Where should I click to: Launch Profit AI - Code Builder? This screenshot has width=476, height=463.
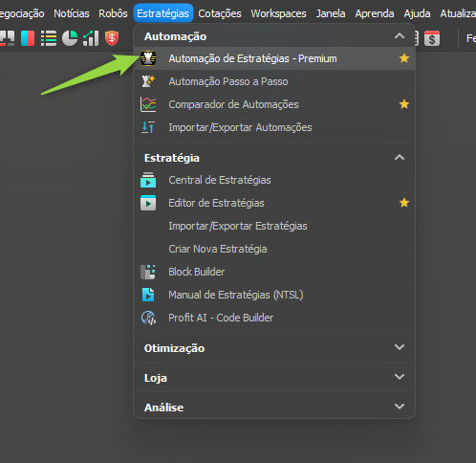(274, 318)
